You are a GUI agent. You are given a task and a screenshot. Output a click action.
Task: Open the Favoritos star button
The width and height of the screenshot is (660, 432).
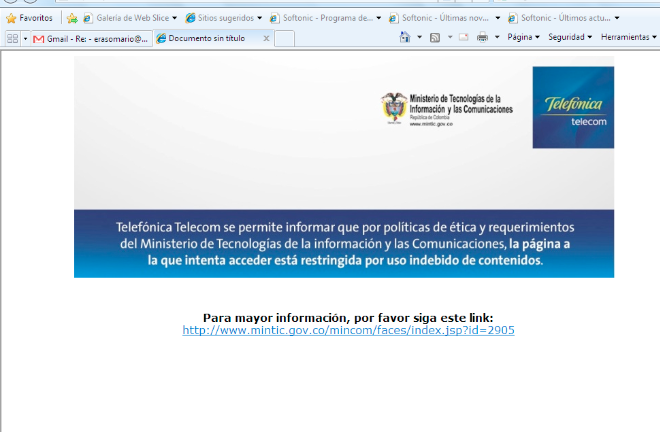tap(29, 18)
